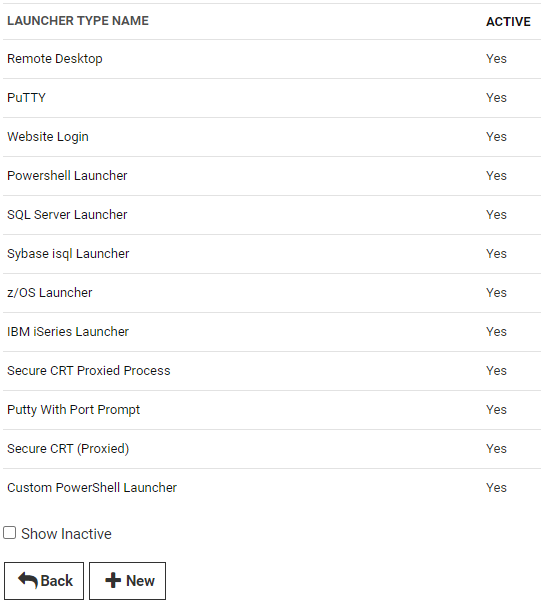This screenshot has width=541, height=609.
Task: Click the Show Inactive label text
Action: (66, 534)
